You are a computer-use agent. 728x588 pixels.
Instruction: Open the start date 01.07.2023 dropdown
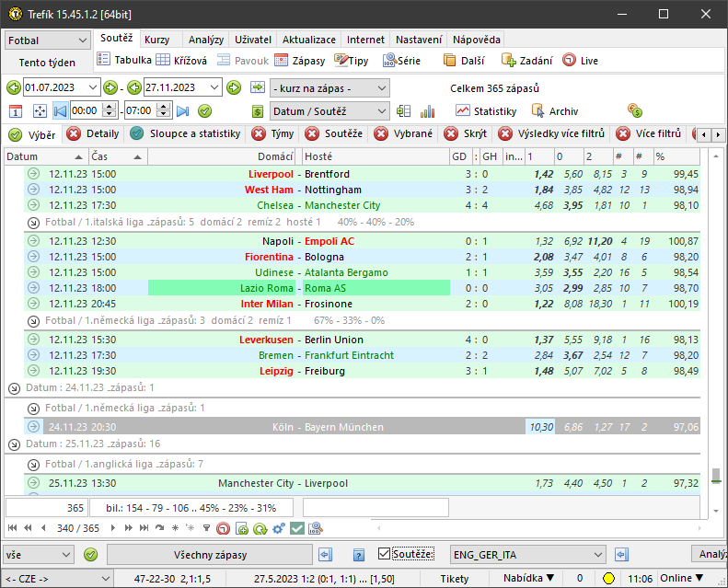click(93, 87)
